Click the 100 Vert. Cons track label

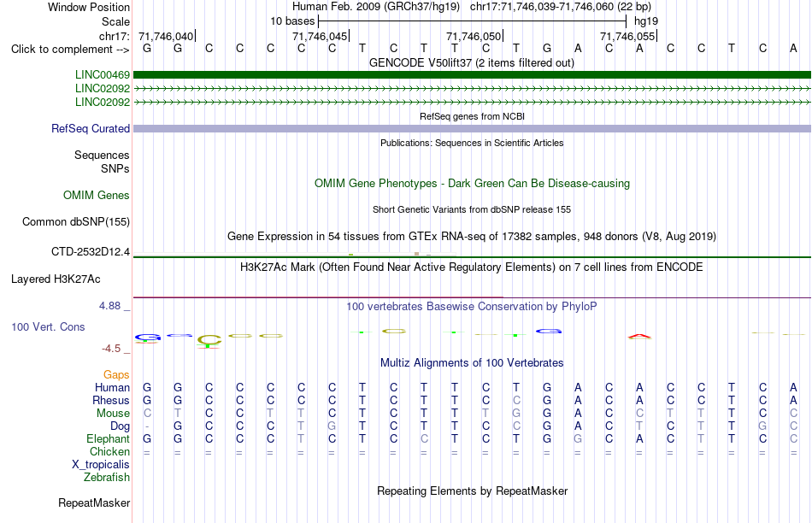pyautogui.click(x=48, y=326)
